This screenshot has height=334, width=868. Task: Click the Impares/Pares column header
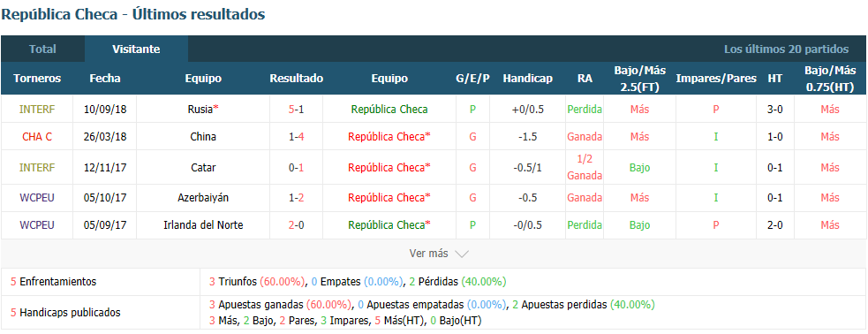pos(716,79)
